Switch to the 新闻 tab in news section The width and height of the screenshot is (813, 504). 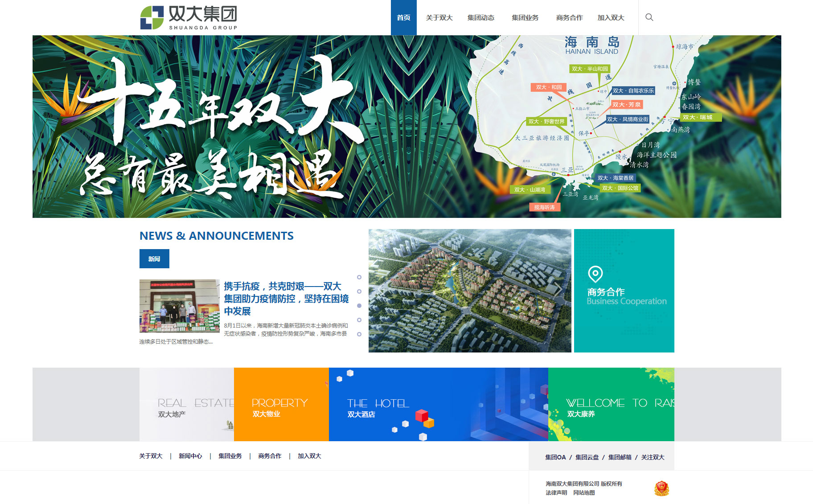154,258
